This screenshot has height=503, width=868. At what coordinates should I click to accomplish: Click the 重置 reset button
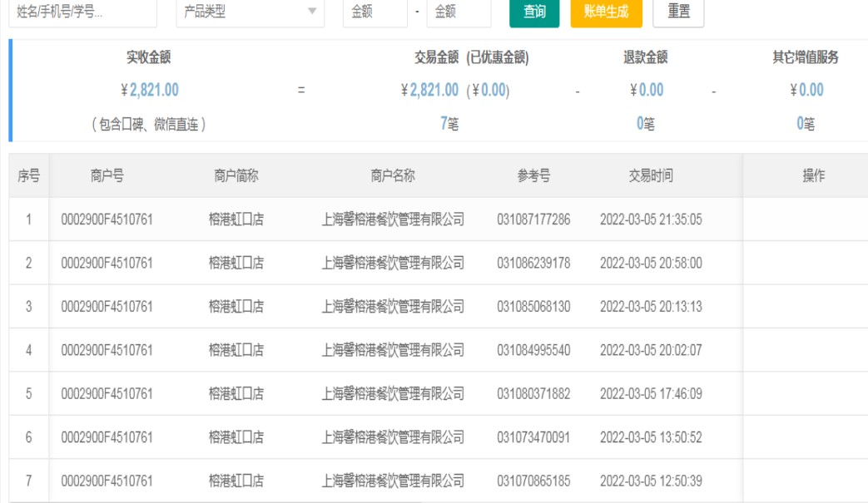click(678, 12)
